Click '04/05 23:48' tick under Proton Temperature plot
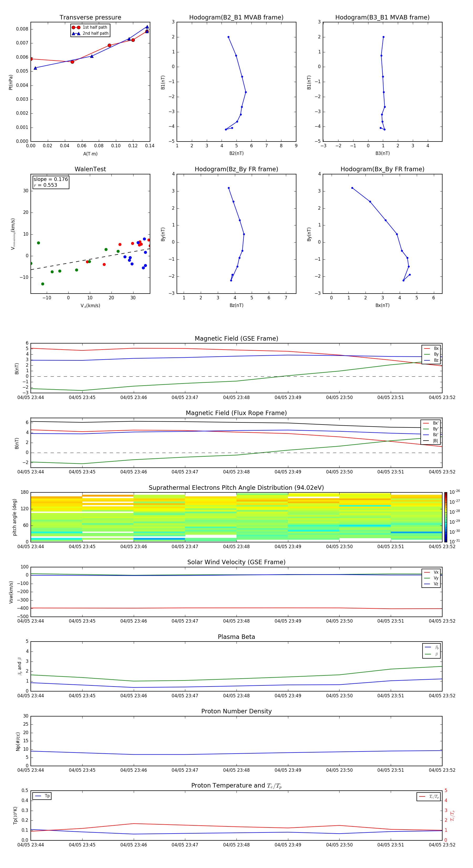Viewport: 473px width, 868px height. [x=236, y=845]
